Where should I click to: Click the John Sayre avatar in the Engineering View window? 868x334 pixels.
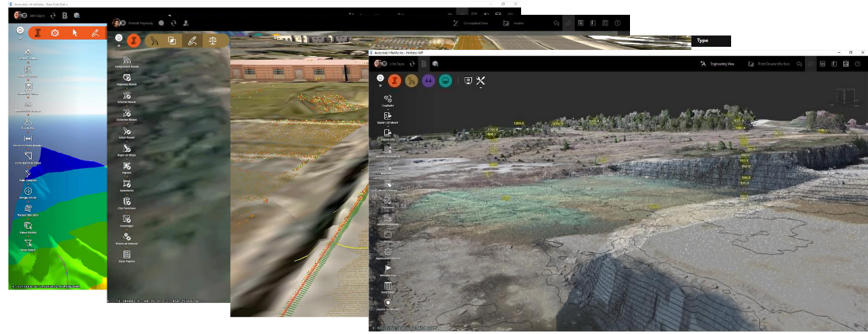tap(378, 64)
